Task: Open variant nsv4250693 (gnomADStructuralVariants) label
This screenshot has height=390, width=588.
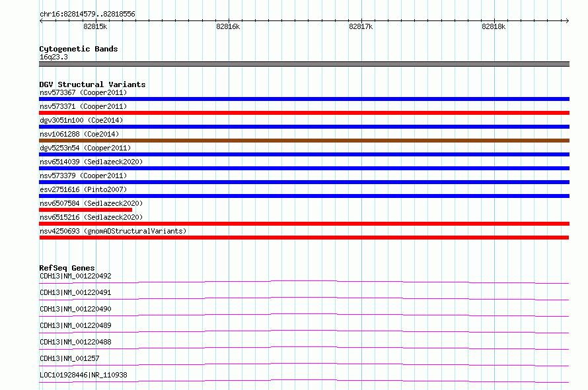Action: 113,231
